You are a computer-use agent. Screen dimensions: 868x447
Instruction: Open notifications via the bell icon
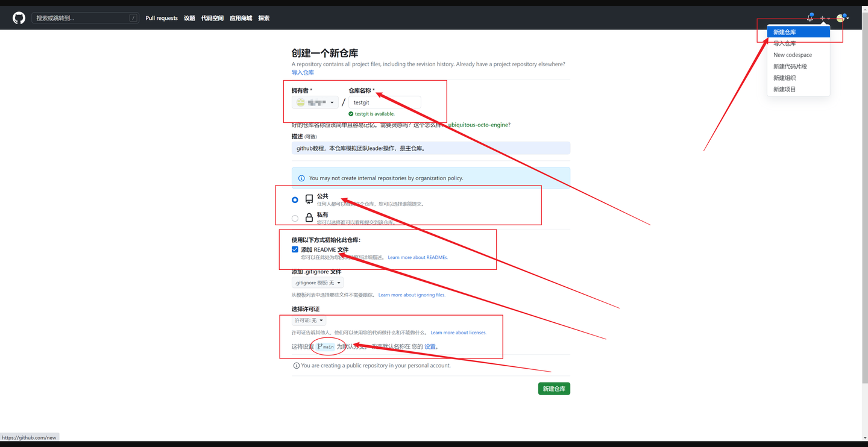[810, 17]
